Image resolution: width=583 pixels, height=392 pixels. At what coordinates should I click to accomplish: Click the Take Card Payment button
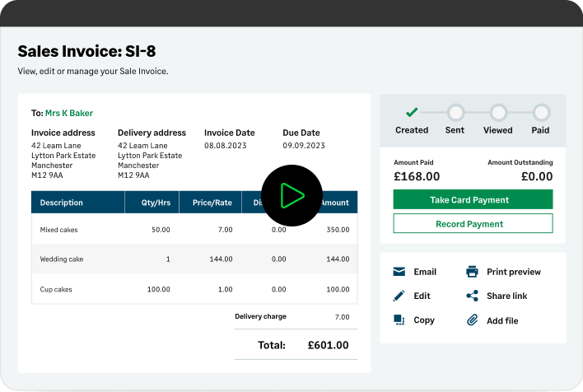pos(473,200)
